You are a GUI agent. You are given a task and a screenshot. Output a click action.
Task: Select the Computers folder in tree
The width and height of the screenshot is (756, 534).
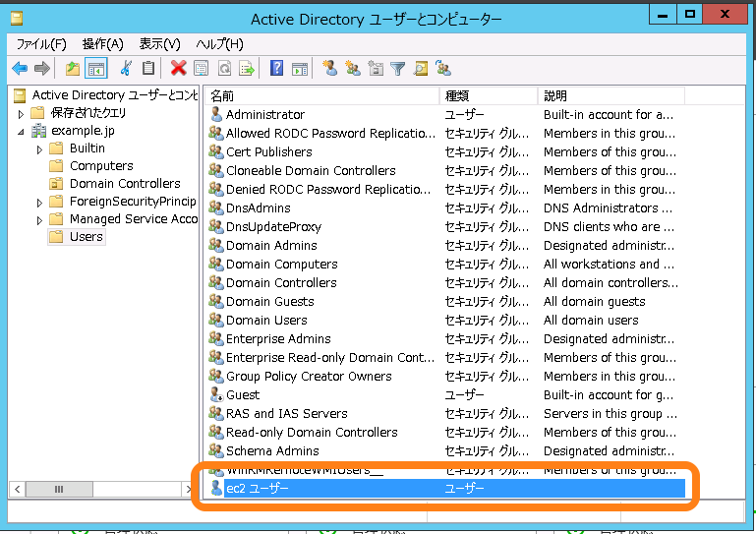101,166
